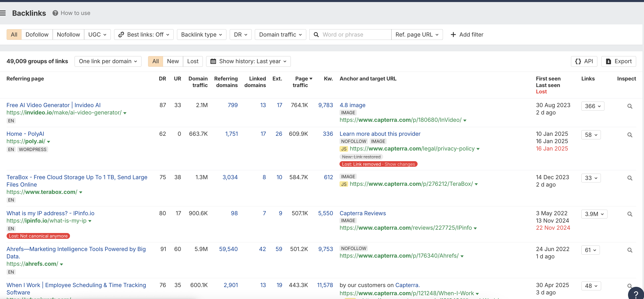
Task: Select the All status tab
Action: pyautogui.click(x=155, y=61)
